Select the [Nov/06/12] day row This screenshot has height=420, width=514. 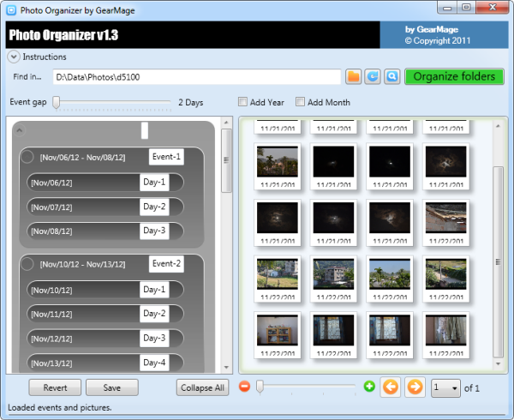(105, 183)
